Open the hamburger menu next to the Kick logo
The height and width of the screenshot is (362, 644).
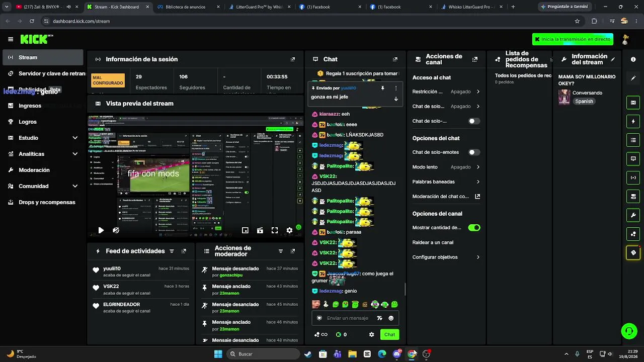11,39
